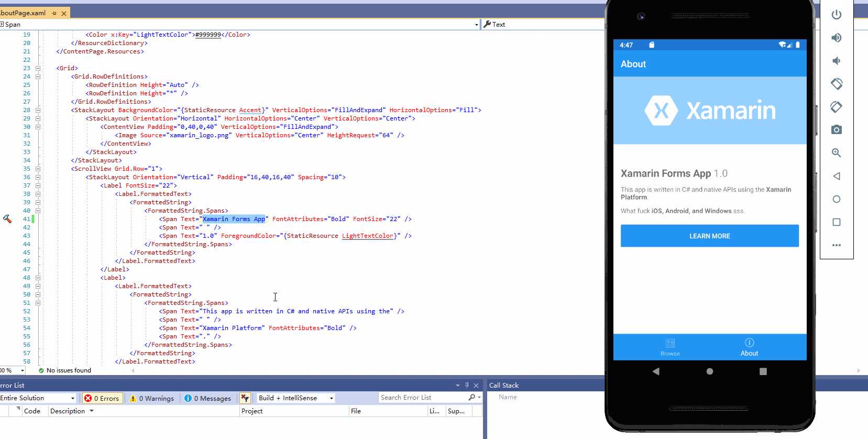The width and height of the screenshot is (868, 439).
Task: Tap the LEARN MORE button
Action: [710, 236]
